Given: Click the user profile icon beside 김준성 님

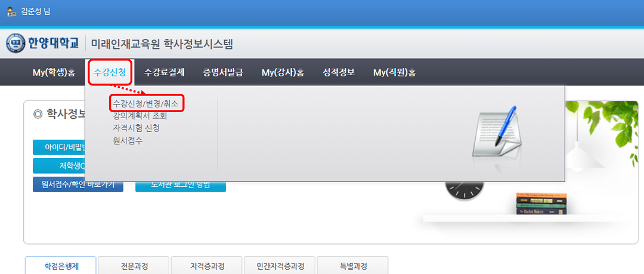Looking at the screenshot, I should point(11,11).
